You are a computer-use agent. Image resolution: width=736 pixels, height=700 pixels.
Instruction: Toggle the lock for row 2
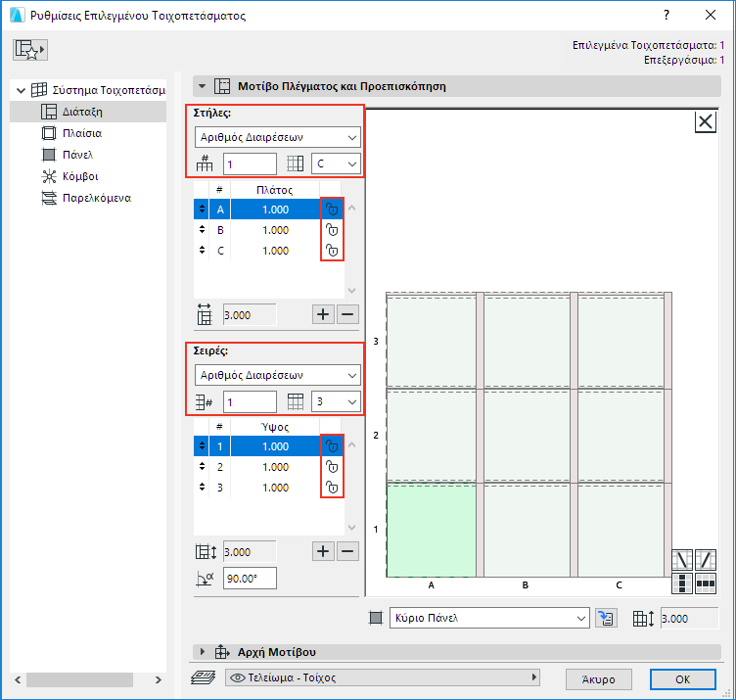tap(332, 467)
